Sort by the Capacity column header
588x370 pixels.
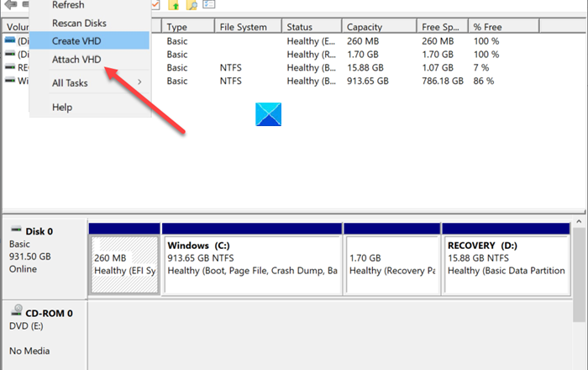(x=379, y=27)
